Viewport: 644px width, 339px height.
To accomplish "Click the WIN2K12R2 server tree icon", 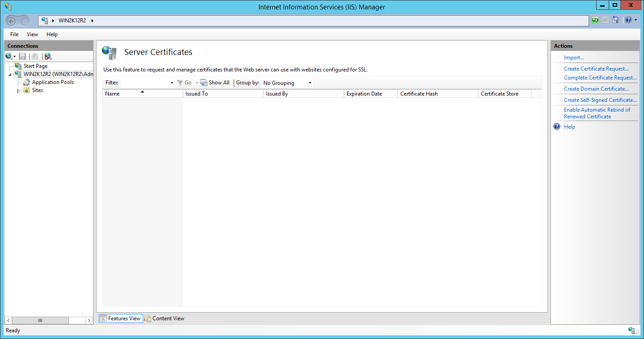I will click(x=18, y=74).
